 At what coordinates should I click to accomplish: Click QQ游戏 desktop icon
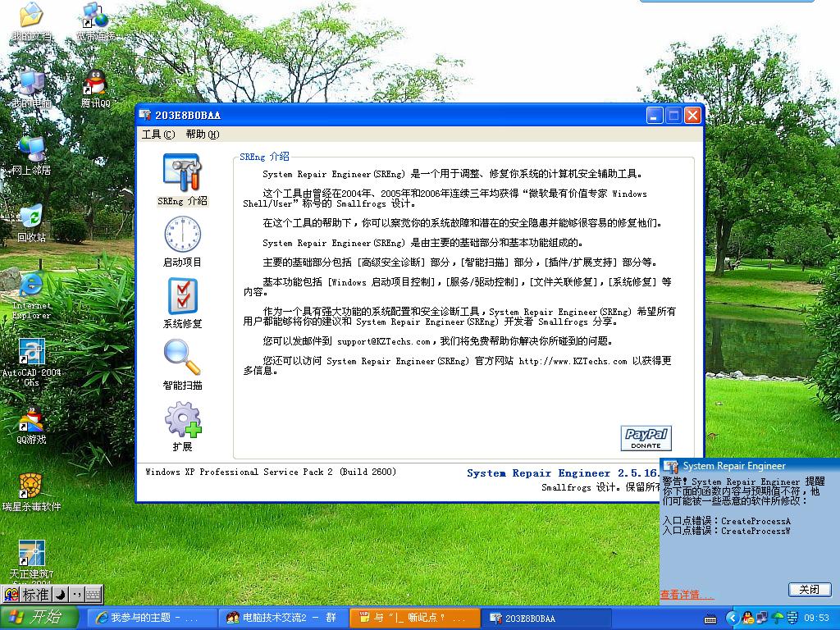point(31,426)
